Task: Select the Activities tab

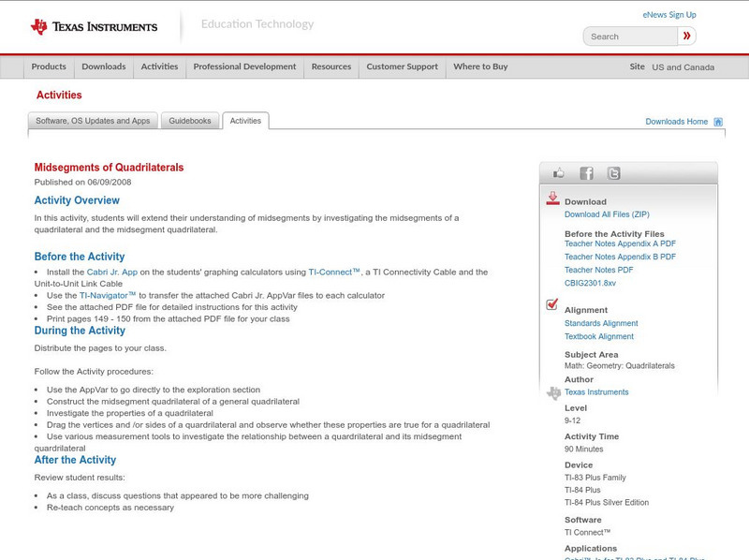Action: 245,121
